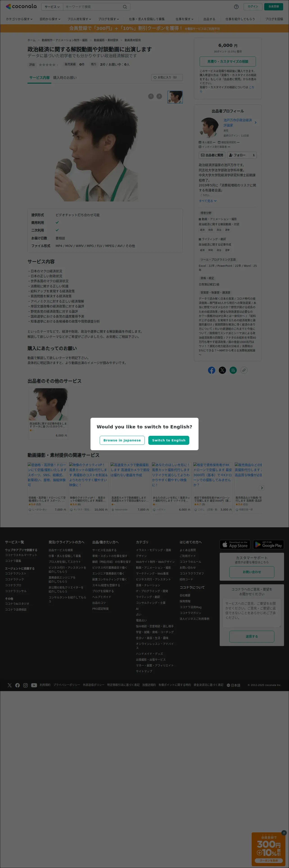Copy link with chain icon
The image size is (289, 868).
tap(244, 370)
